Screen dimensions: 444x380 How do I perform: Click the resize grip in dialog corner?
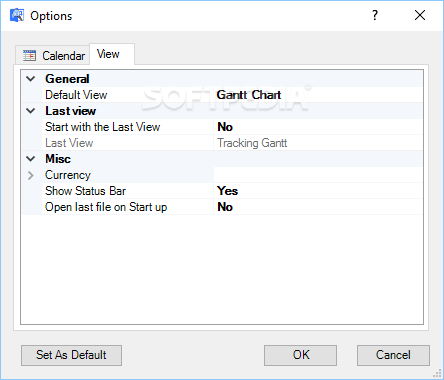pyautogui.click(x=437, y=373)
